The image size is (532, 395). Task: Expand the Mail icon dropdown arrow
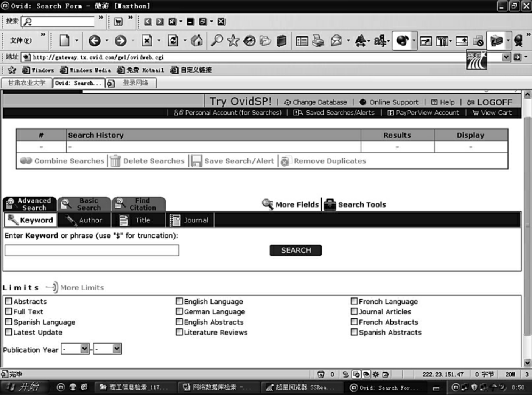coord(348,40)
